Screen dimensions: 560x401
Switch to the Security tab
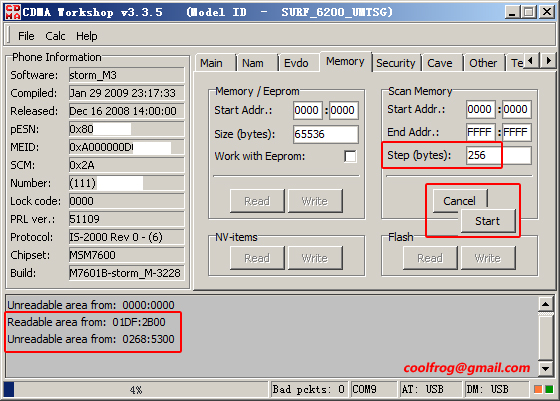[396, 63]
